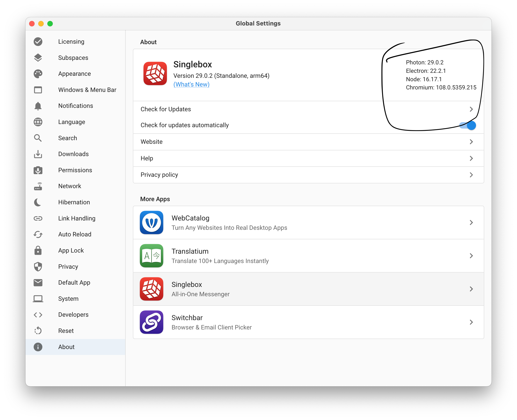Click the Switchbar app icon
Screen dimensions: 517x420
pyautogui.click(x=152, y=322)
